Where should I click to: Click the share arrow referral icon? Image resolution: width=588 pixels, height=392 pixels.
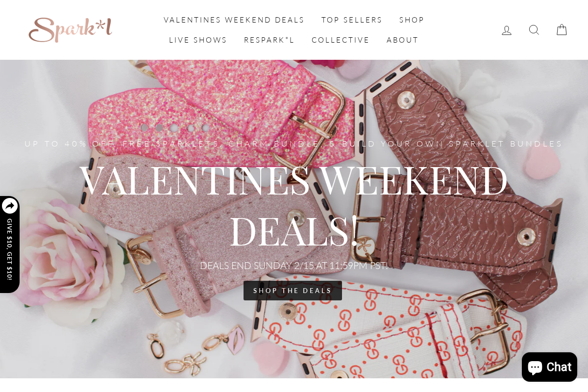coord(10,206)
